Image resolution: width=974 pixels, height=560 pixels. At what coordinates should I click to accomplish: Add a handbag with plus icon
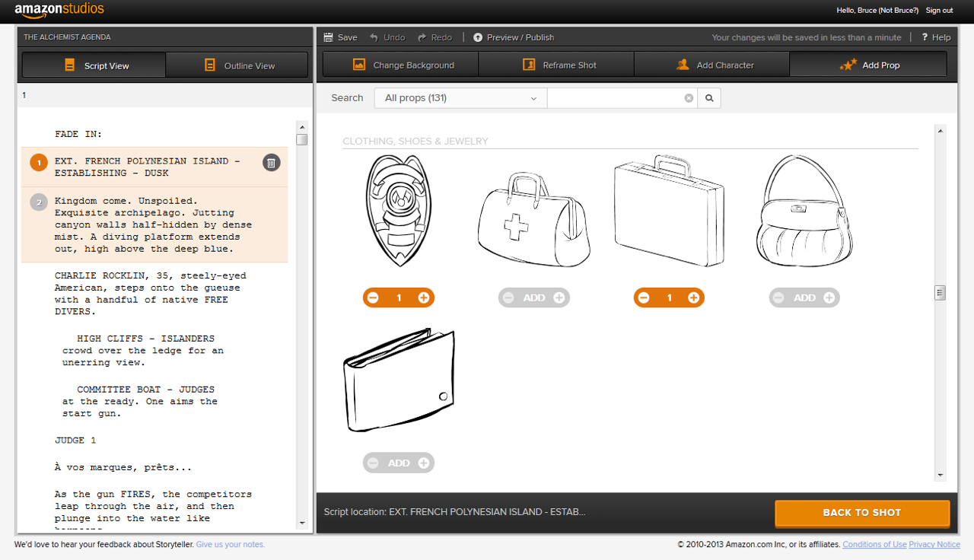(829, 297)
